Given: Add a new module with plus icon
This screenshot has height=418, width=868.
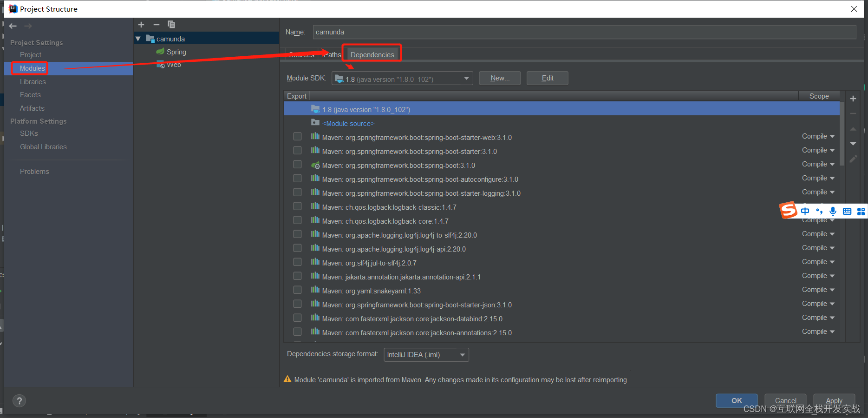Looking at the screenshot, I should coord(141,25).
